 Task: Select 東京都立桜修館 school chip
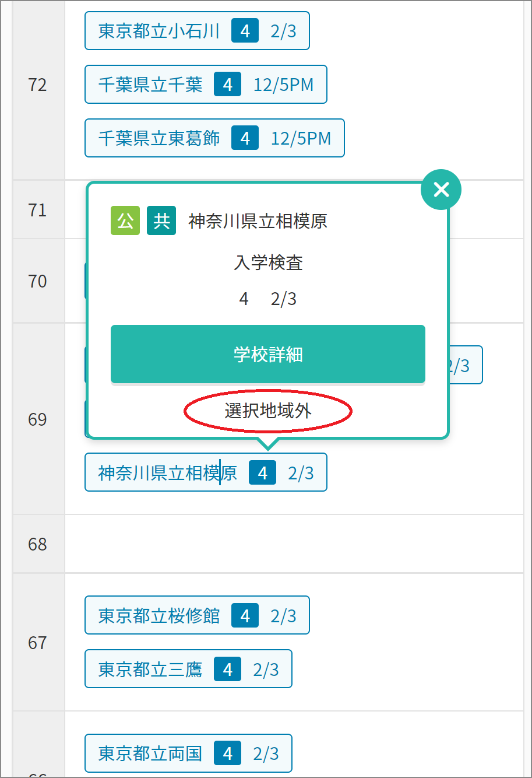[x=197, y=615]
